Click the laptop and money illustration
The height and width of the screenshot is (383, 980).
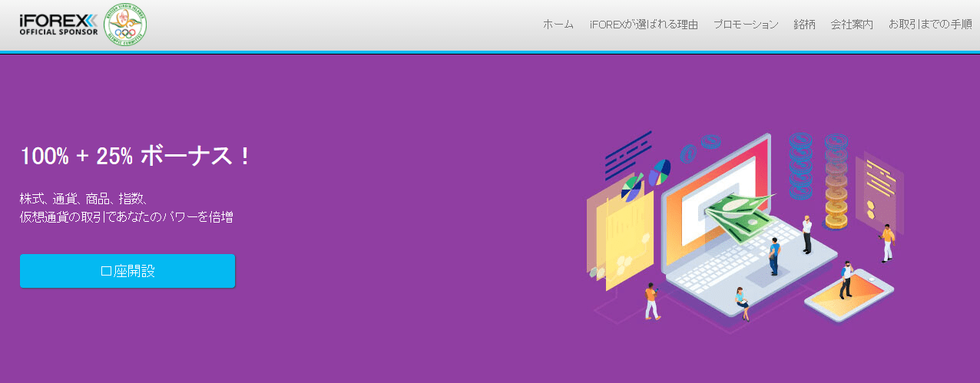(x=745, y=232)
